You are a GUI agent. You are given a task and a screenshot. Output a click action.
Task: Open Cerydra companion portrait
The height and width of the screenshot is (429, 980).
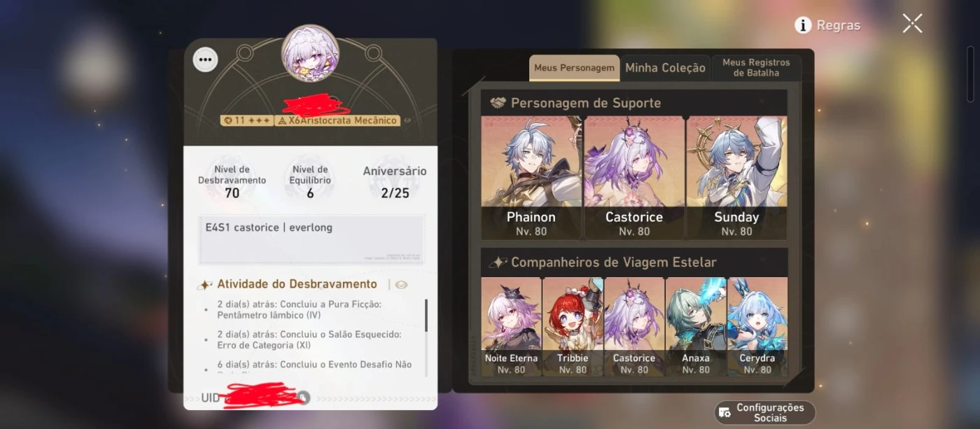point(757,327)
